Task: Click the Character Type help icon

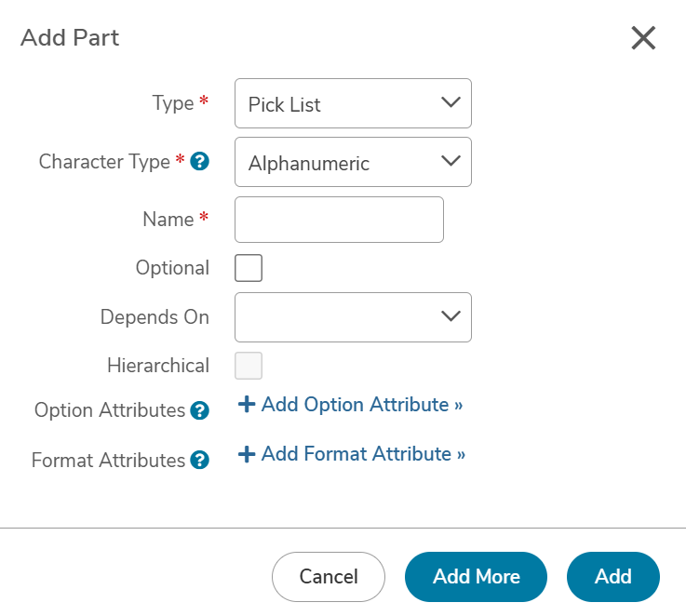Action: [199, 161]
